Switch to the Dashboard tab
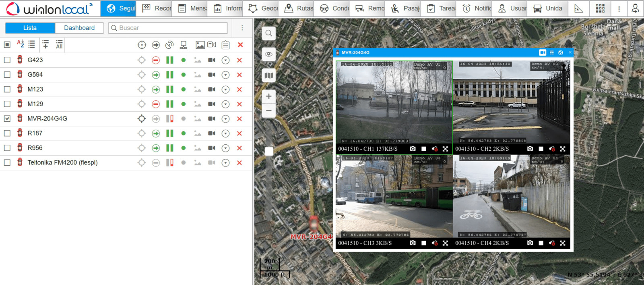The image size is (644, 285). click(x=79, y=28)
